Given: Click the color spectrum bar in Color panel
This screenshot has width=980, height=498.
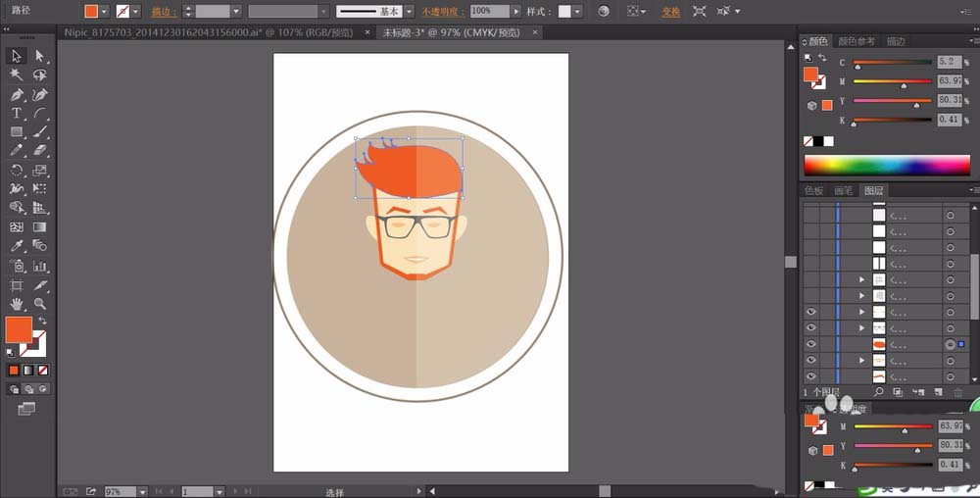Looking at the screenshot, I should pyautogui.click(x=886, y=165).
